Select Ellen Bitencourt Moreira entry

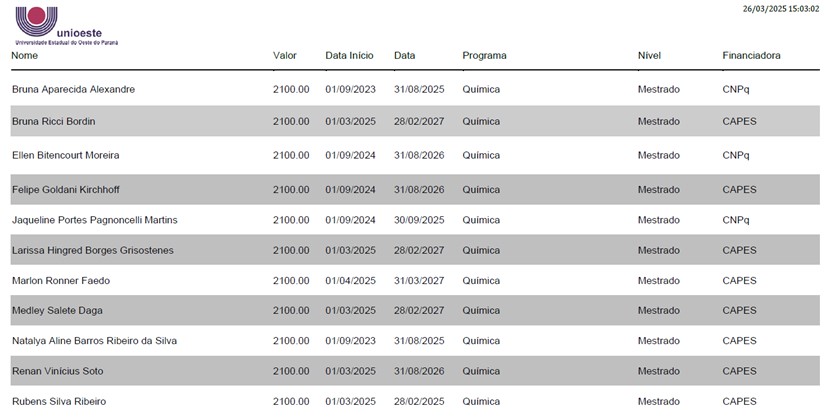pos(66,155)
